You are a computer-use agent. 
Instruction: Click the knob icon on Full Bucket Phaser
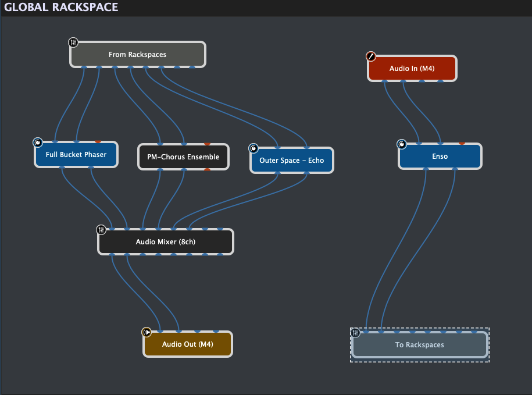click(x=38, y=143)
